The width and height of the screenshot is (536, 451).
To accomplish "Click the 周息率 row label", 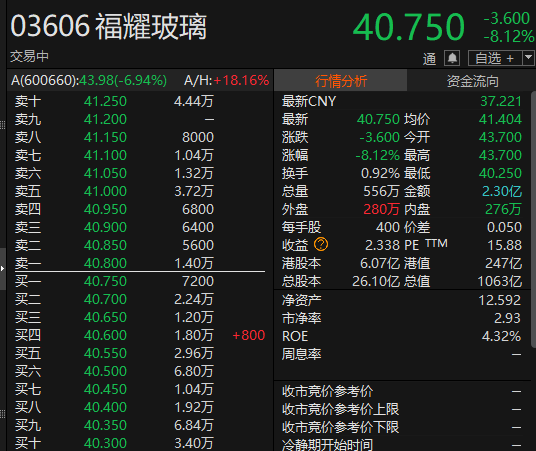I will tap(302, 354).
